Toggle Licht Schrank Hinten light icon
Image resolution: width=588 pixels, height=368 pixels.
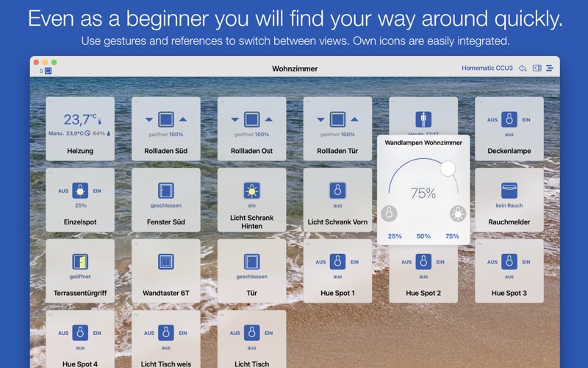[x=251, y=191]
